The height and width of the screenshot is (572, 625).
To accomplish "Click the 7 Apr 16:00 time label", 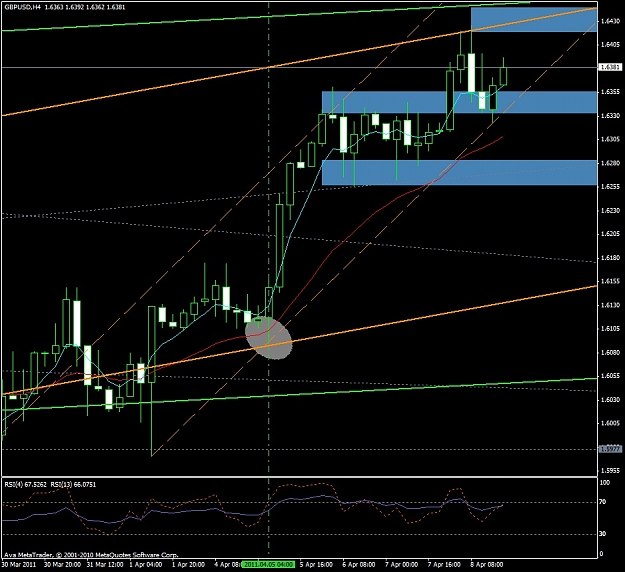I will click(444, 565).
